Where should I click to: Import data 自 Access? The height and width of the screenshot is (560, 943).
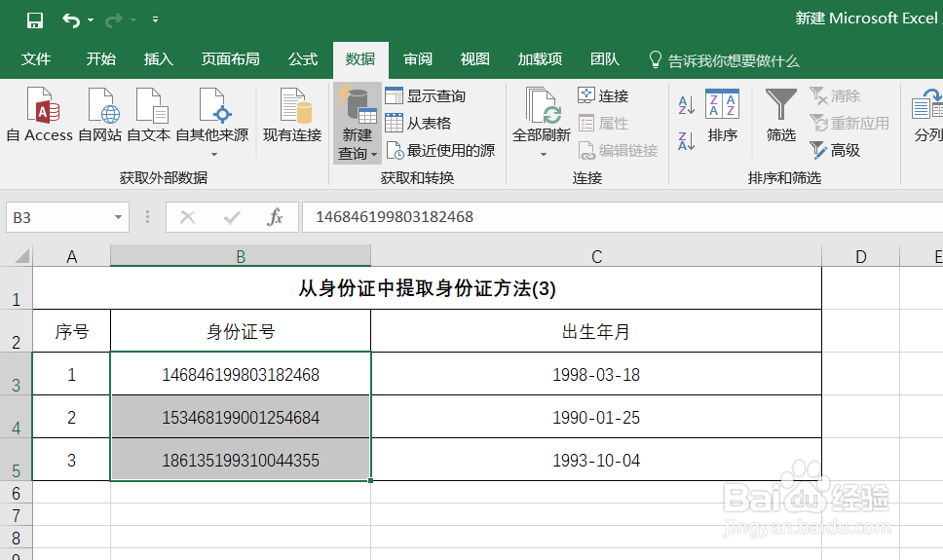tap(40, 115)
